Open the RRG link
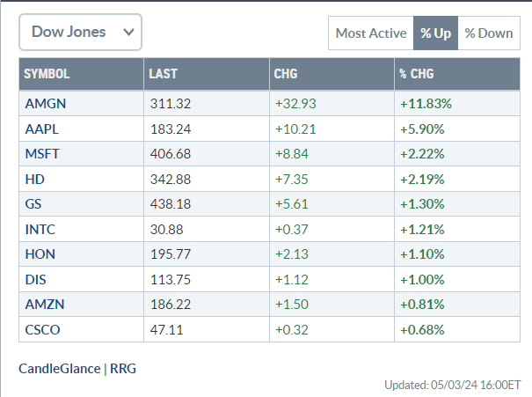The width and height of the screenshot is (532, 397). [x=123, y=368]
